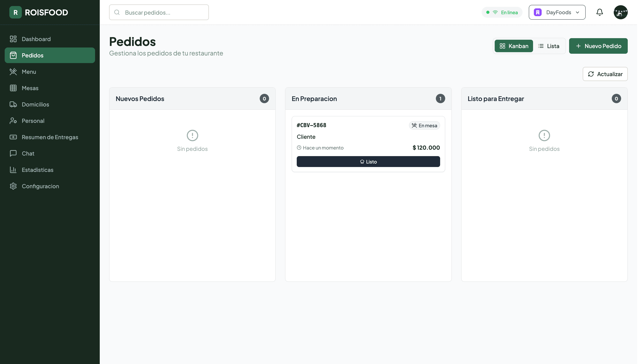This screenshot has height=364, width=641.
Task: Click the En mesa tag on order
Action: point(424,126)
